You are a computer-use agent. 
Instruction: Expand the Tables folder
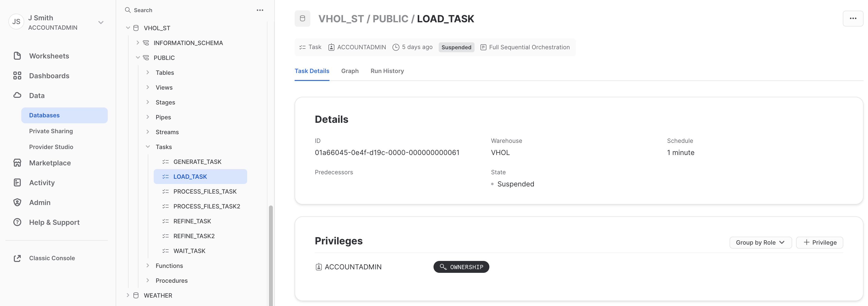[148, 73]
